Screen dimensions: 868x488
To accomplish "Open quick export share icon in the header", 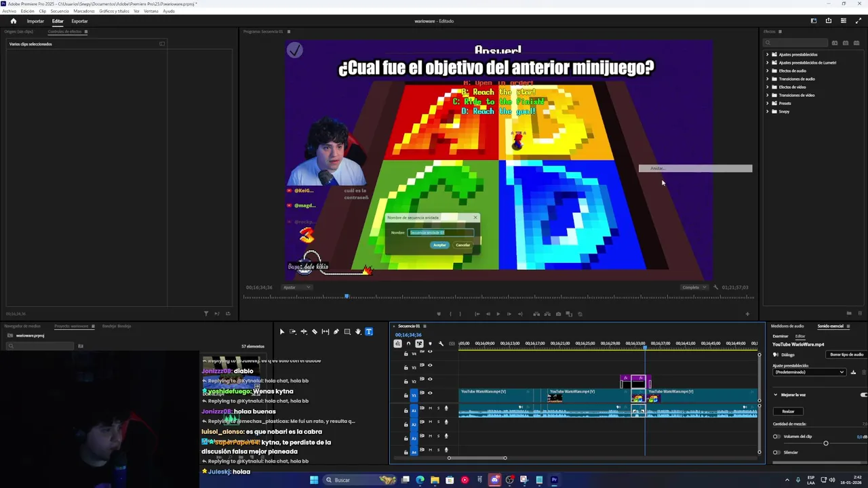I will tap(829, 20).
